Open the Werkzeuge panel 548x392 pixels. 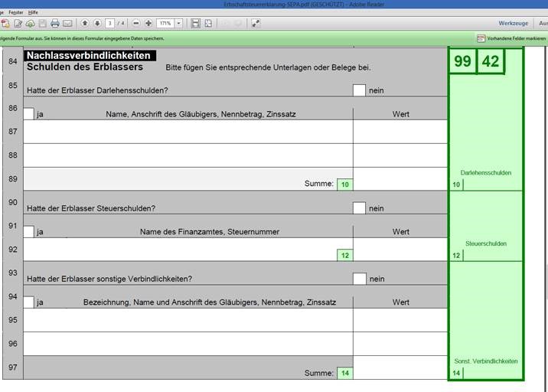(x=514, y=24)
